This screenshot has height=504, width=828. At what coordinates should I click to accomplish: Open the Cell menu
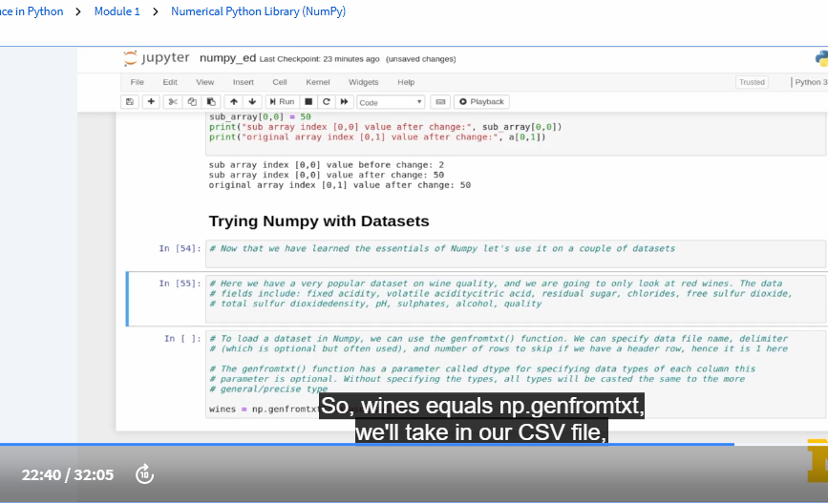coord(280,82)
